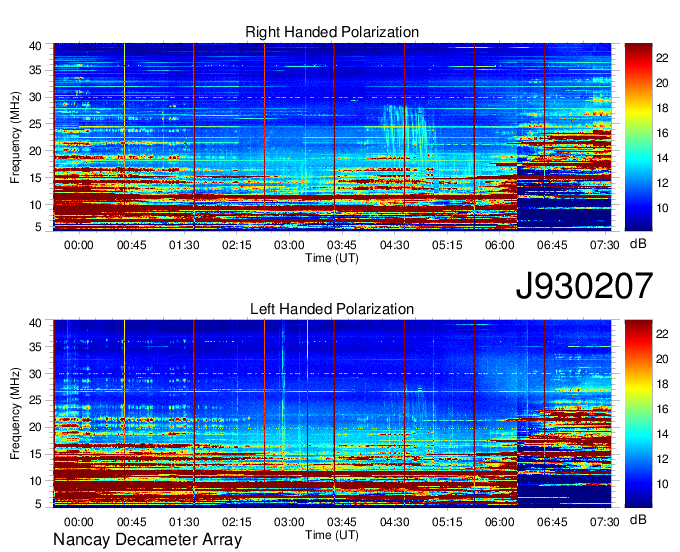Click the '20' frequency tick on the bottom plot

35,427
